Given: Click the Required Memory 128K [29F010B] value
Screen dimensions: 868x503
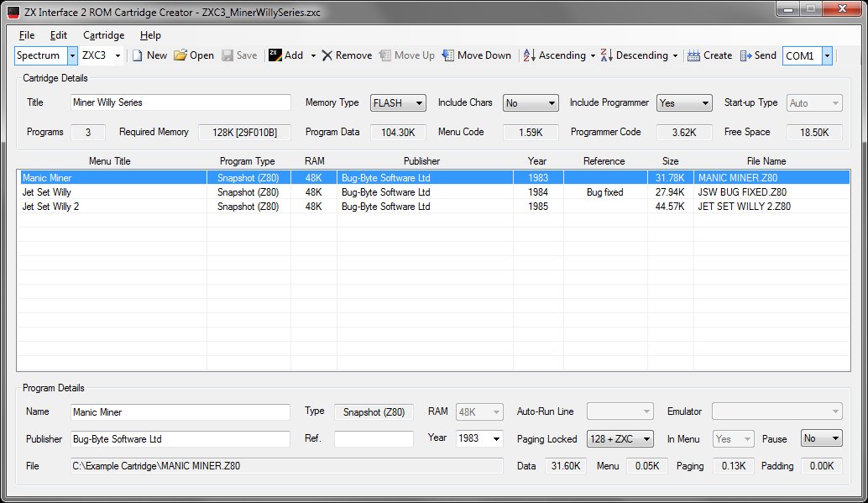Looking at the screenshot, I should coord(244,133).
